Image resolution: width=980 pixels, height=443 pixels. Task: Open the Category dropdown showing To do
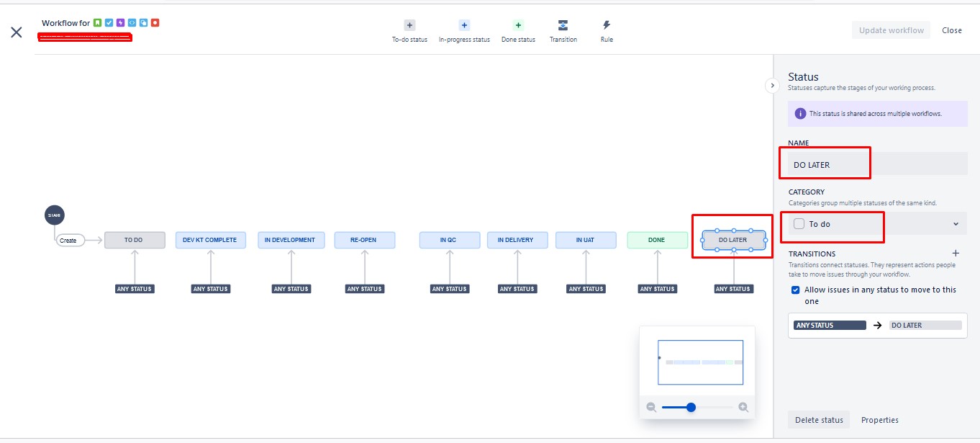[x=956, y=224]
